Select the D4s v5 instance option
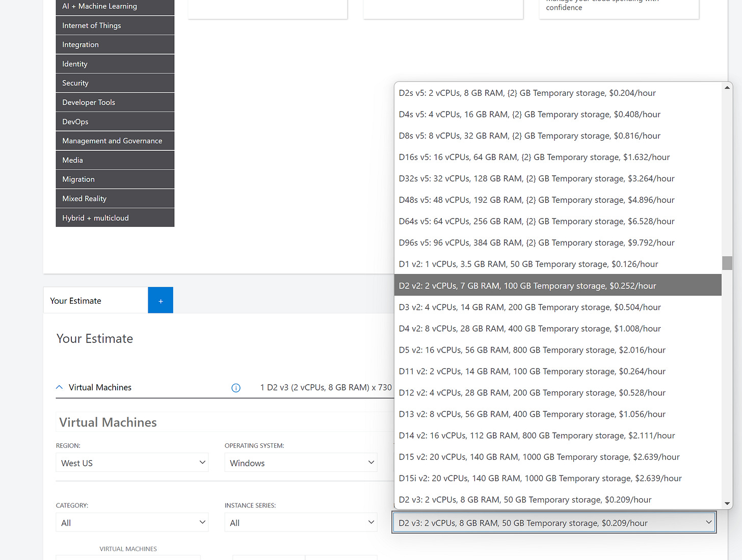742x560 pixels. [529, 114]
